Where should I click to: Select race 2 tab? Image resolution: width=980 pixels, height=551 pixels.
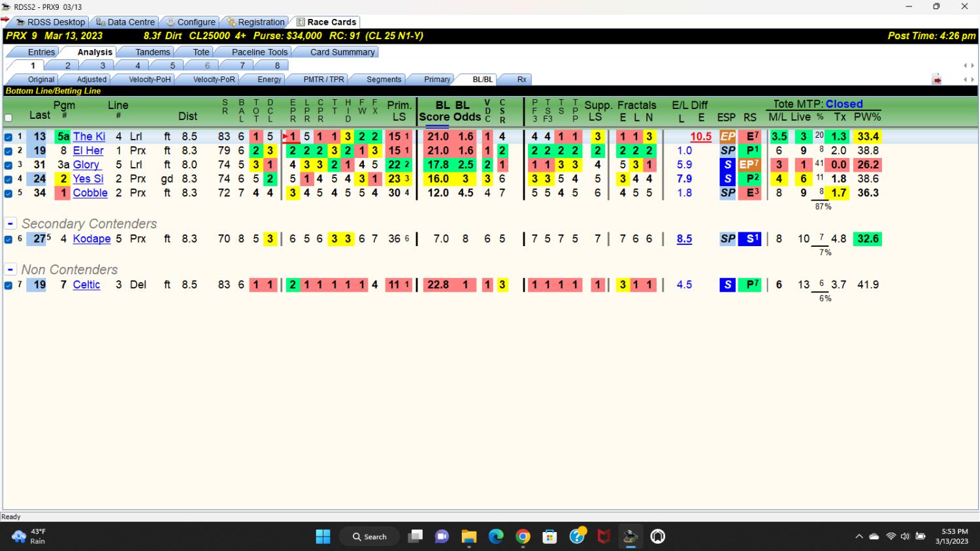pyautogui.click(x=67, y=65)
